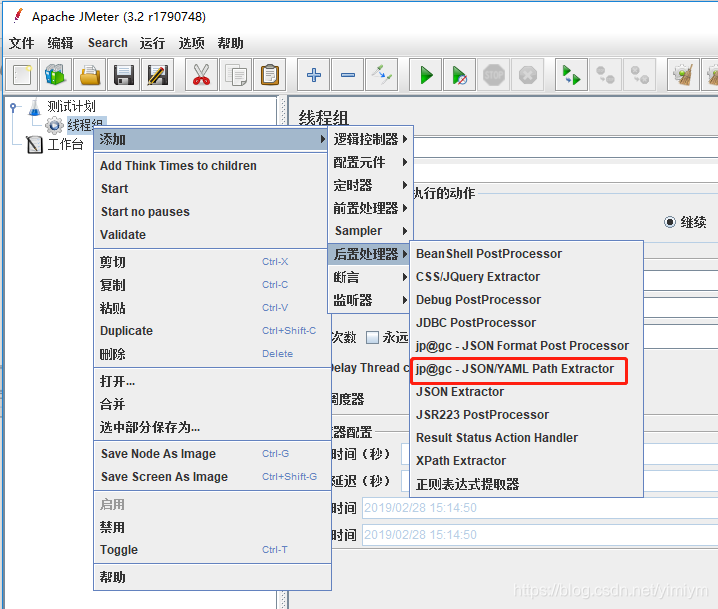Click Add Think Times to children
This screenshot has height=609, width=718.
pyautogui.click(x=212, y=166)
